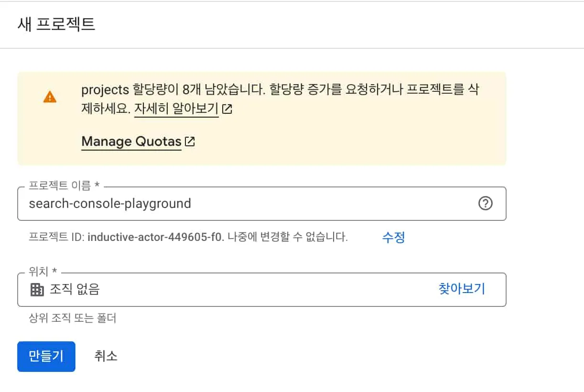
Task: Click the external link icon after Manage Quotas
Action: pos(191,141)
